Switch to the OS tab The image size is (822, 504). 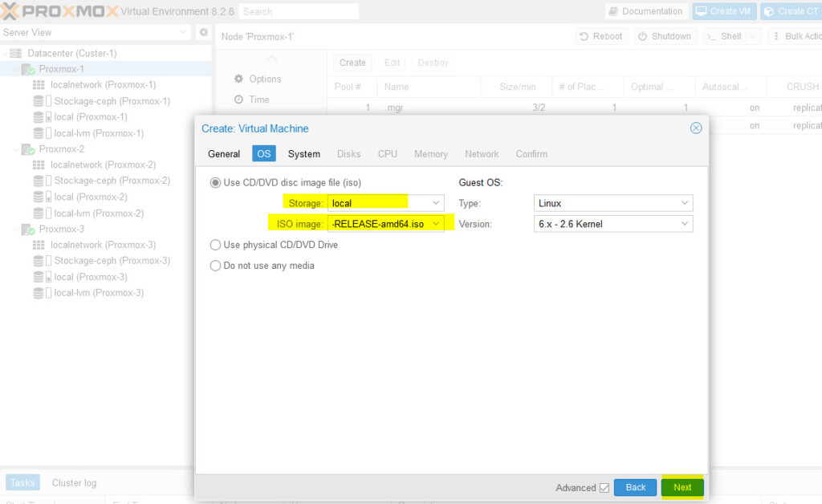tap(263, 154)
